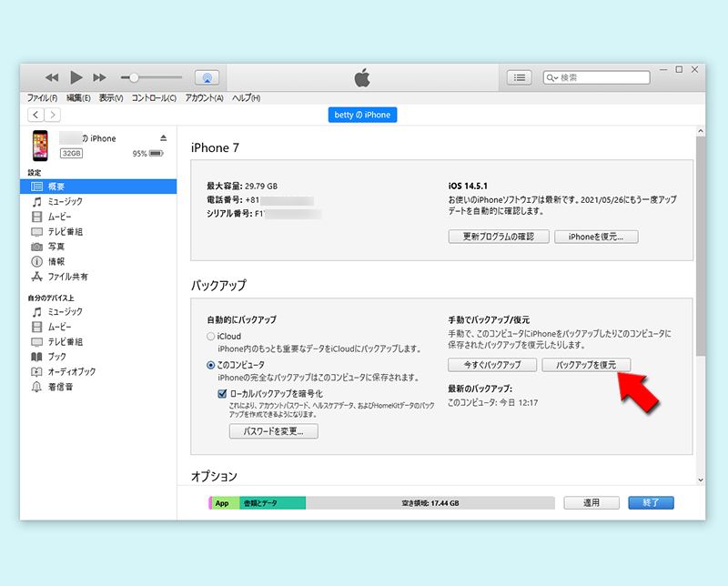
Task: Open the playlist list view icon top right
Action: click(x=519, y=77)
